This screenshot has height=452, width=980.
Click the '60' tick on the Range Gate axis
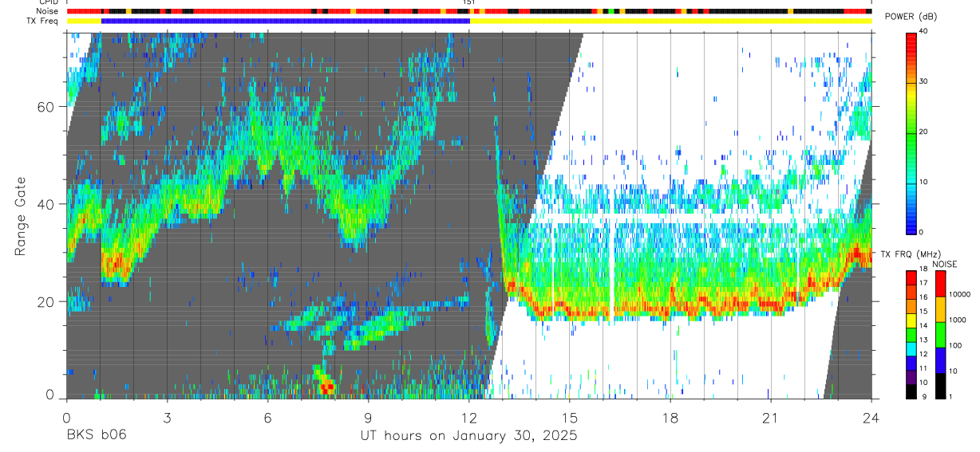[x=46, y=107]
